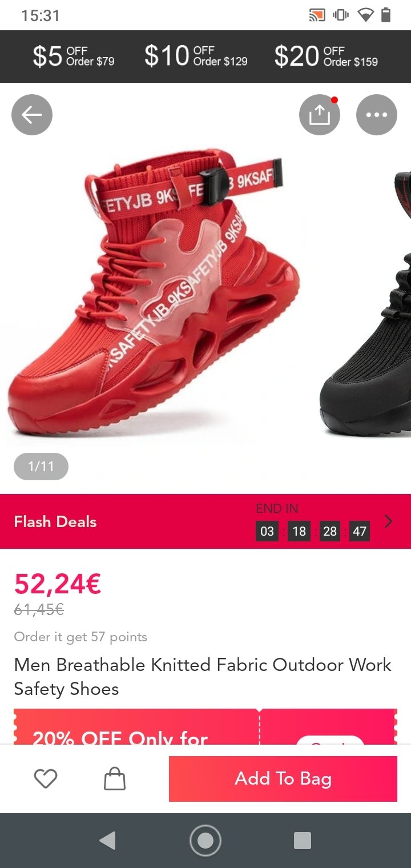Open the three-dots more menu
Image resolution: width=411 pixels, height=868 pixels.
coord(377,115)
